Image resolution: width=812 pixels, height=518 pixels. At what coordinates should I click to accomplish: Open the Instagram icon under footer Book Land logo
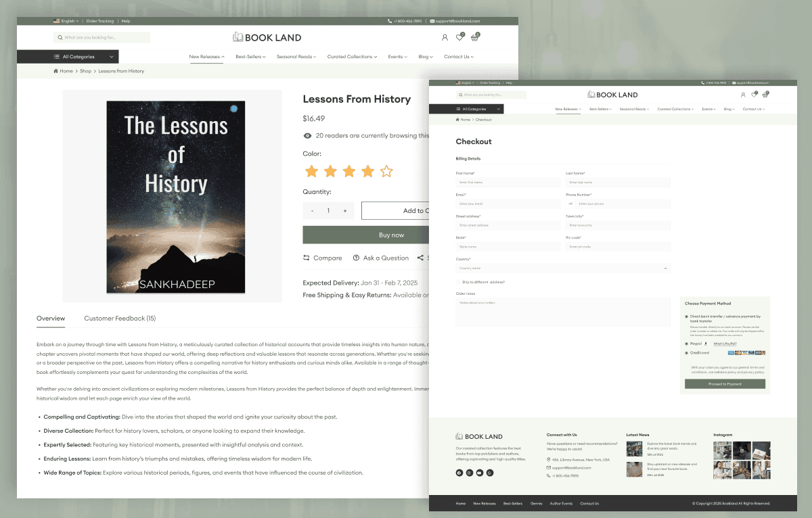click(470, 473)
